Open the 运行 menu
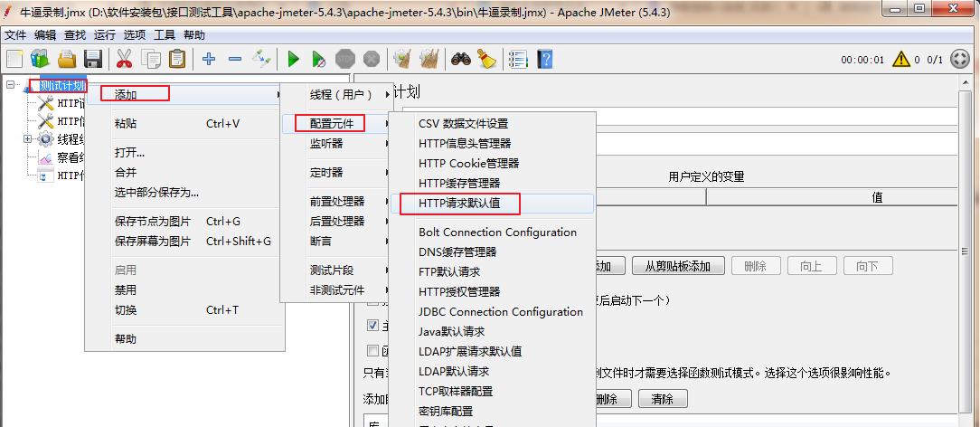The width and height of the screenshot is (980, 427). [x=104, y=35]
